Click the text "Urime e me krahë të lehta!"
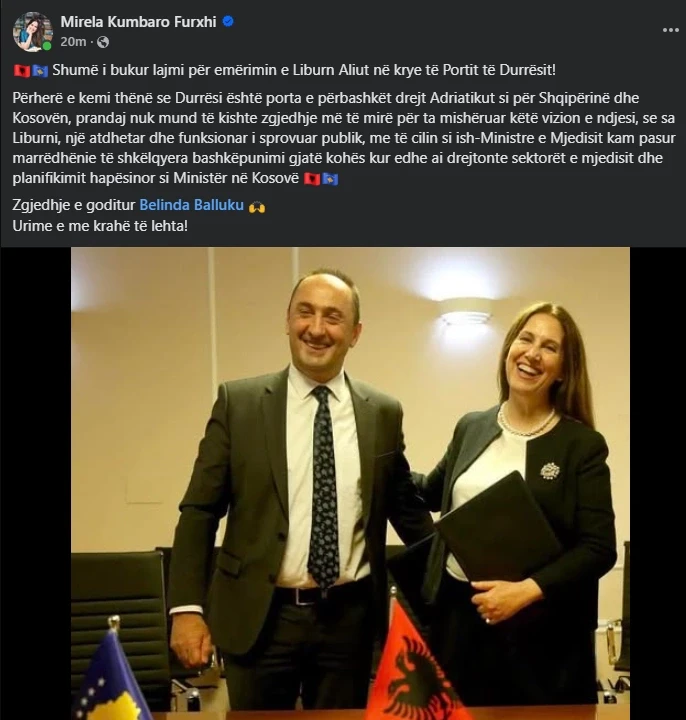The height and width of the screenshot is (720, 686). click(100, 226)
